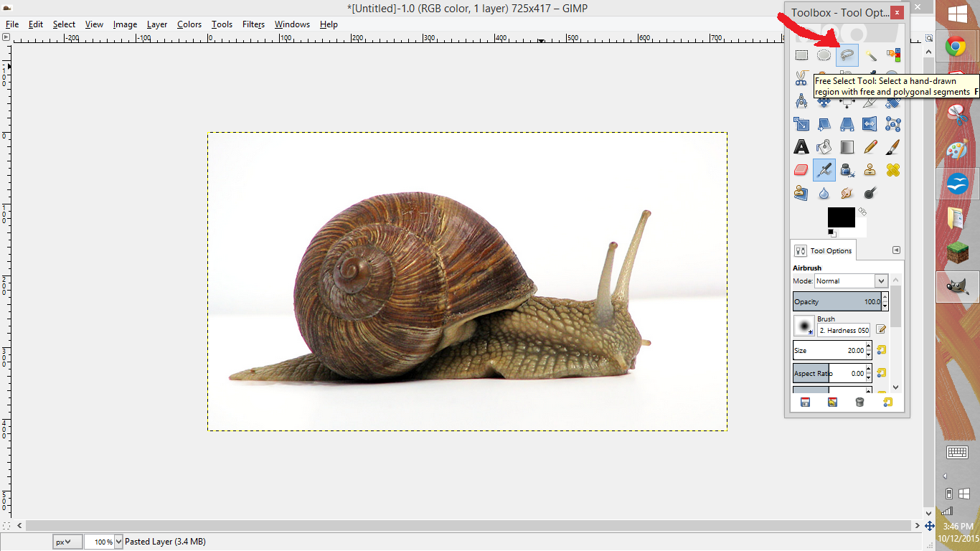Select the Flip tool
This screenshot has height=551, width=980.
click(x=870, y=124)
